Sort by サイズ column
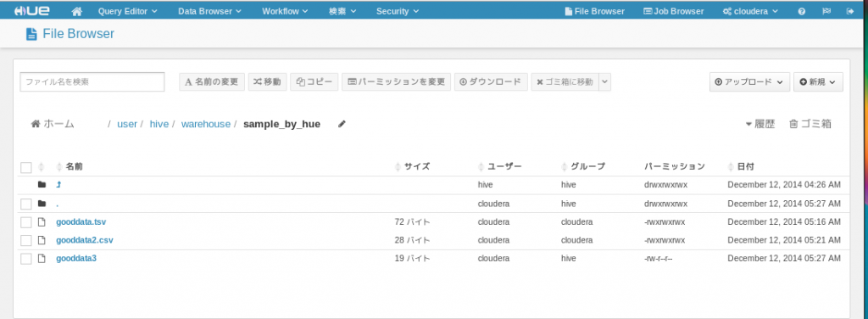 click(413, 166)
